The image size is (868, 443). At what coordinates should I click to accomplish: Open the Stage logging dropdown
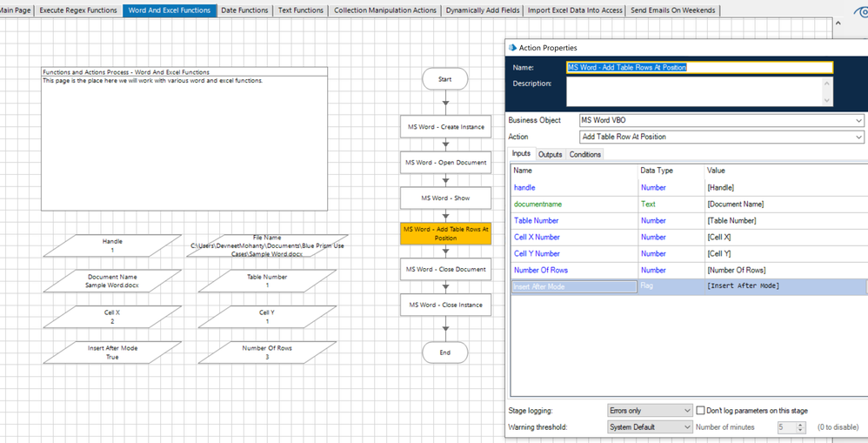tap(650, 410)
